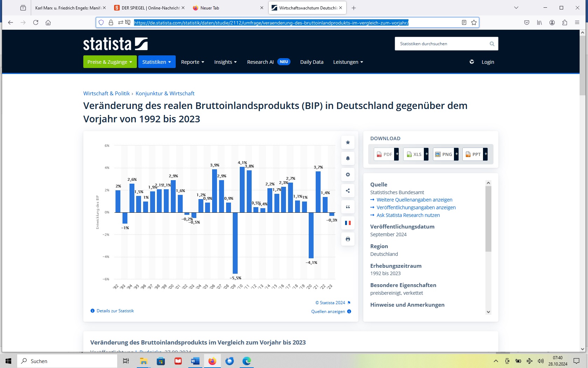This screenshot has height=368, width=588.
Task: Open the Reporte dropdown menu
Action: 192,62
